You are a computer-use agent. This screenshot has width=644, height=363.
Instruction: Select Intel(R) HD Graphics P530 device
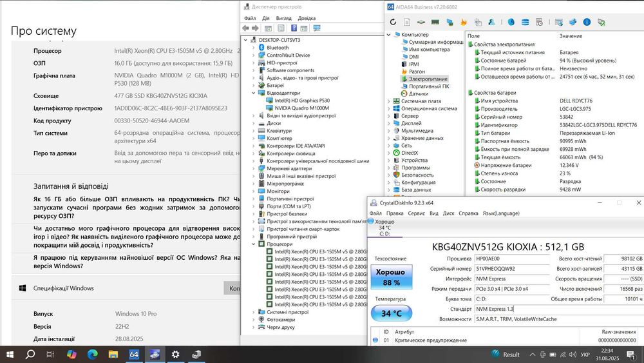tap(302, 101)
